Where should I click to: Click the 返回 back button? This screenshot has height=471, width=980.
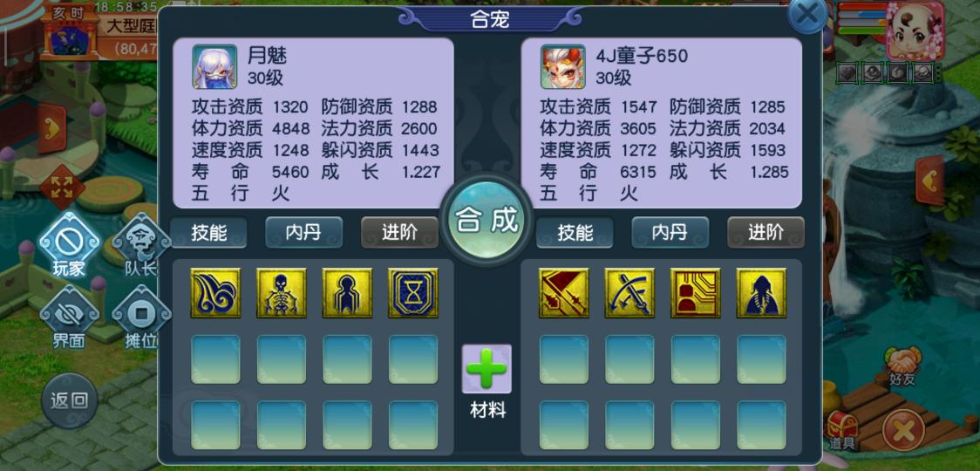coord(70,401)
